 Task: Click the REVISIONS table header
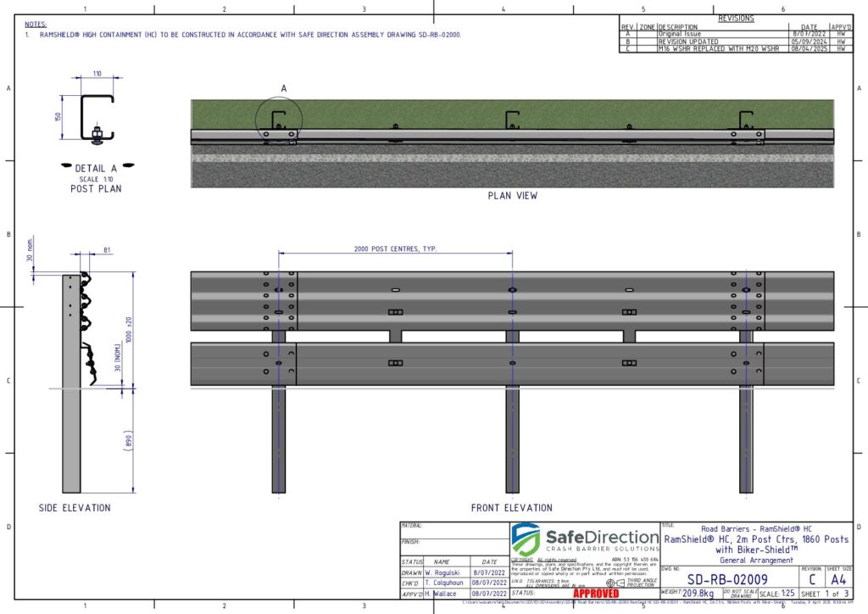[x=735, y=19]
